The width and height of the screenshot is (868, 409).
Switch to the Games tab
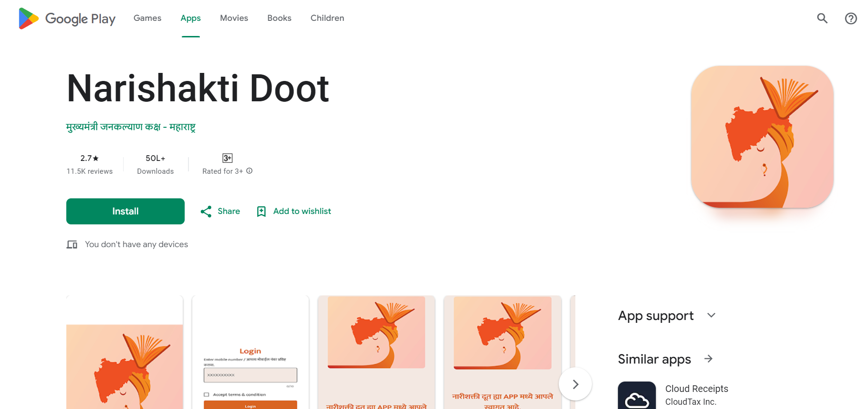tap(147, 18)
